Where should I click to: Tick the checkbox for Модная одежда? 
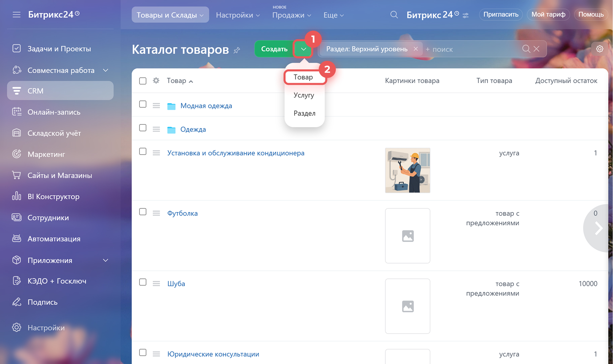pos(143,104)
